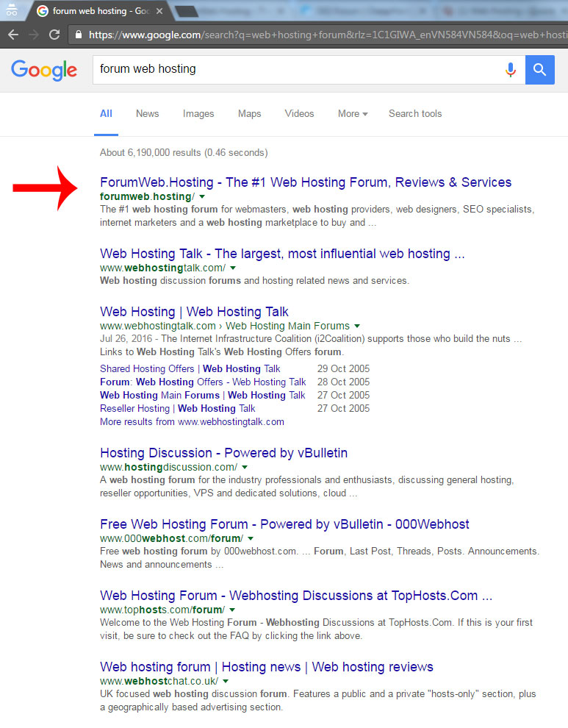This screenshot has height=728, width=568.
Task: Close the forum web hosting tab
Action: click(x=159, y=11)
